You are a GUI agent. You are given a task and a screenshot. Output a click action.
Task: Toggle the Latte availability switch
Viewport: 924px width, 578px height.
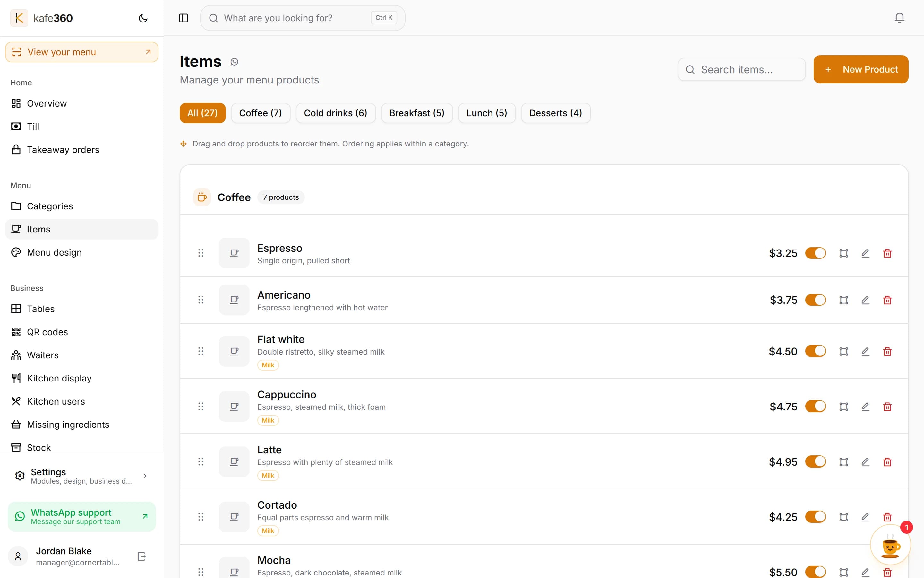tap(815, 462)
